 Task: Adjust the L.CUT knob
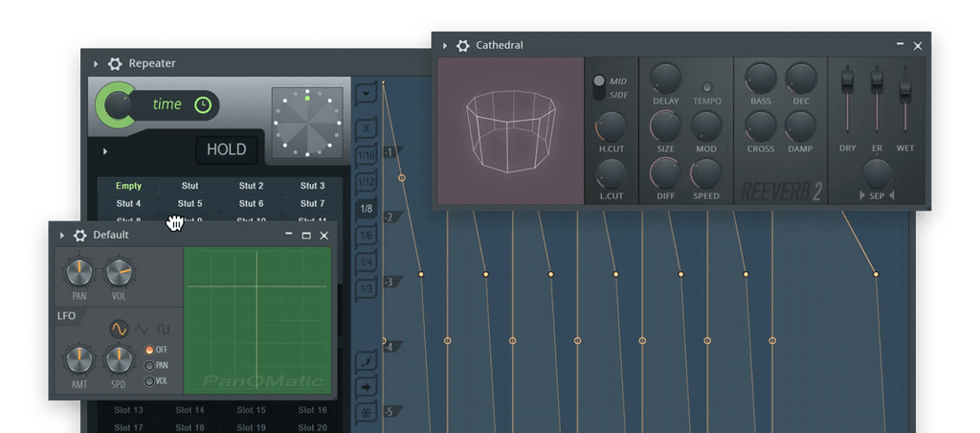[x=612, y=174]
